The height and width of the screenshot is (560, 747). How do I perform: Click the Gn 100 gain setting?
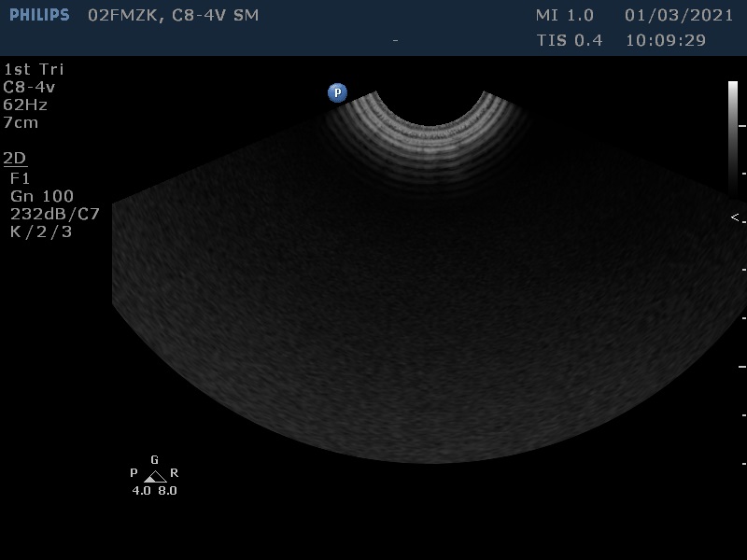tap(42, 196)
